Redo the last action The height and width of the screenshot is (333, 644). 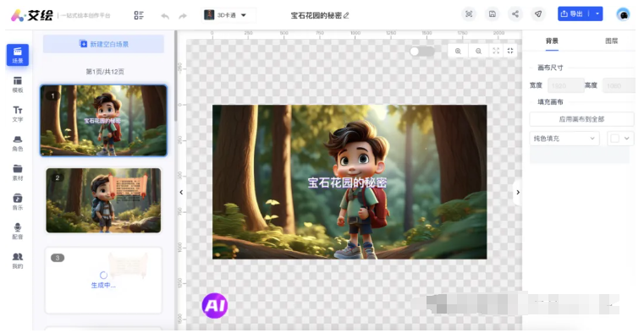point(183,16)
